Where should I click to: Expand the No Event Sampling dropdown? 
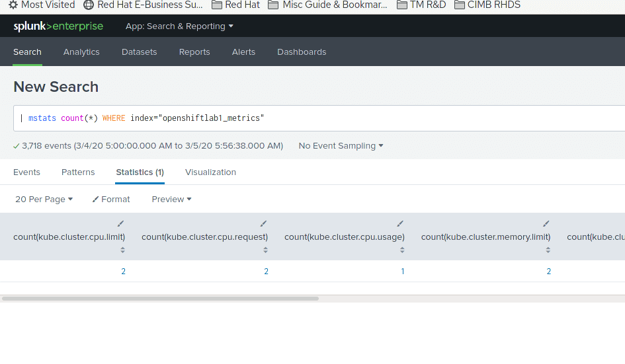[x=341, y=145]
